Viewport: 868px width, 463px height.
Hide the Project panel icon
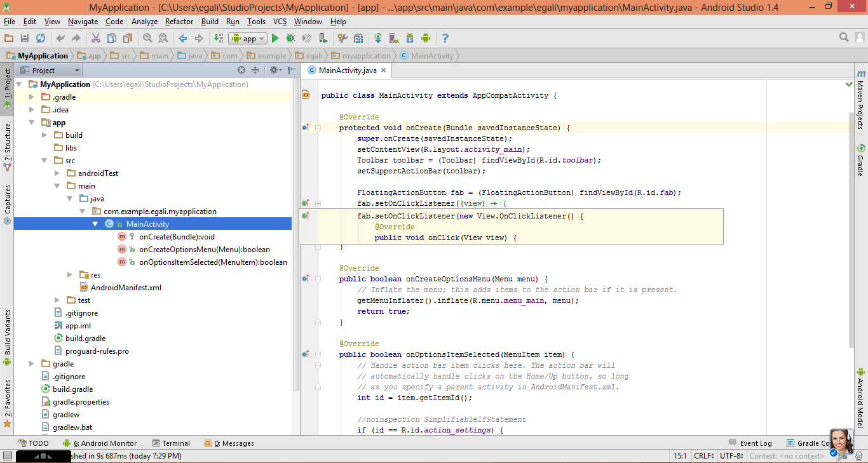click(x=292, y=70)
